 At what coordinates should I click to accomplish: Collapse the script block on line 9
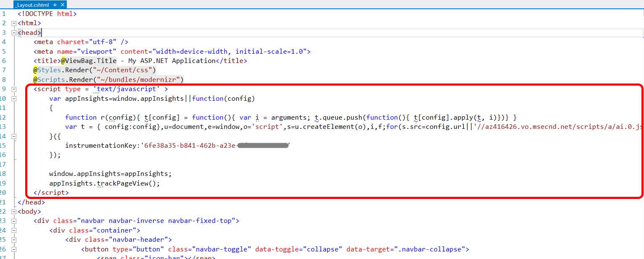(x=13, y=89)
